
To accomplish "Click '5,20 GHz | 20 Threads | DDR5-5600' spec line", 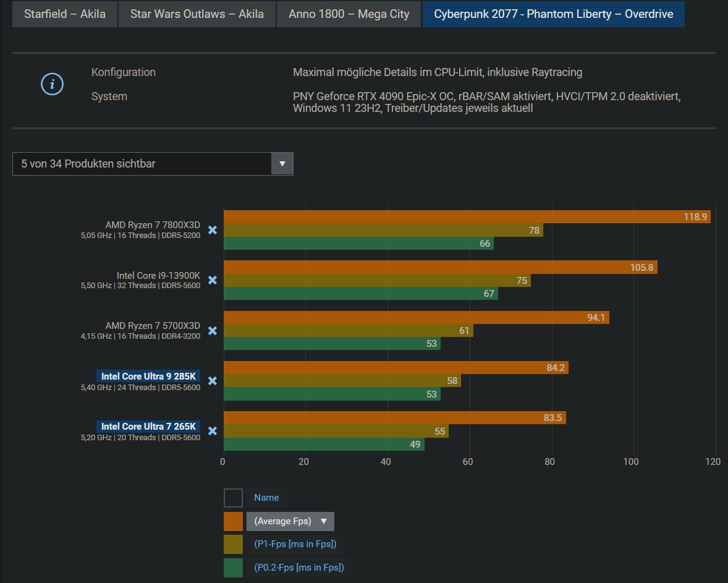I will (141, 438).
